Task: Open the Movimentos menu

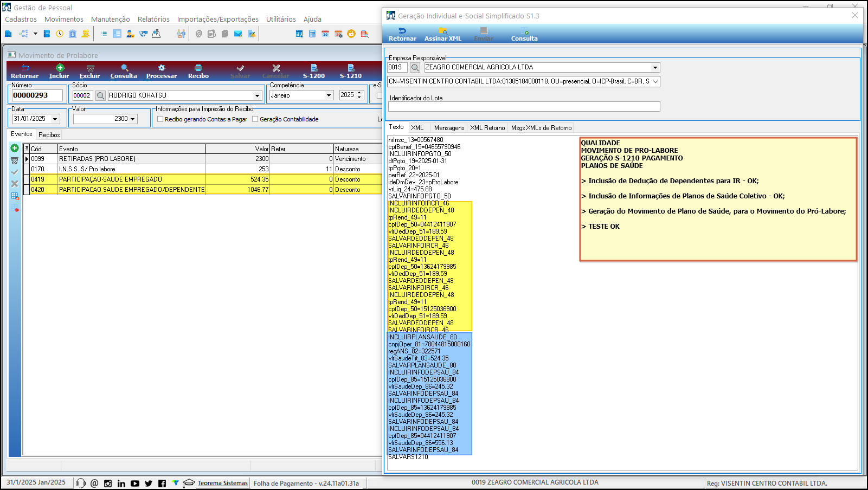Action: pyautogui.click(x=64, y=19)
